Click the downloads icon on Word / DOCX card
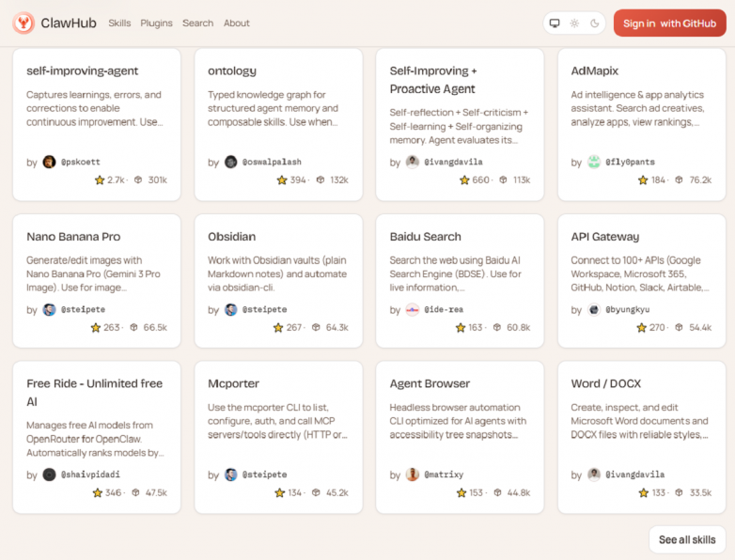 [680, 493]
